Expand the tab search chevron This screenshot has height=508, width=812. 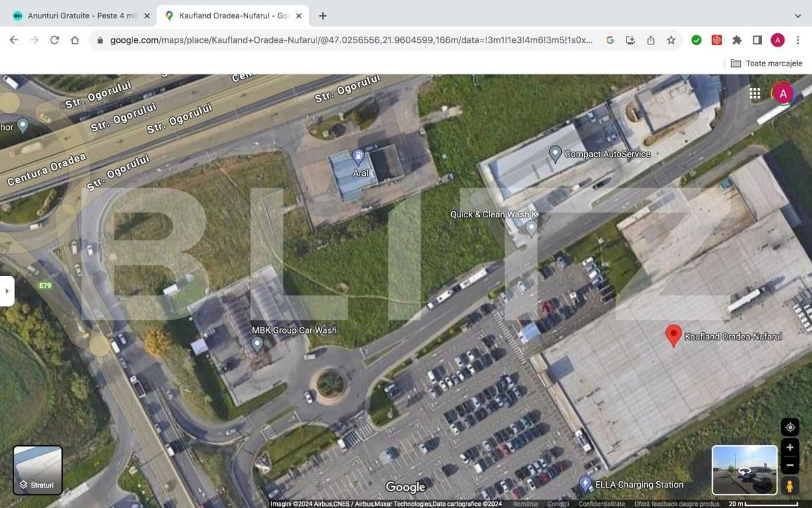point(797,16)
